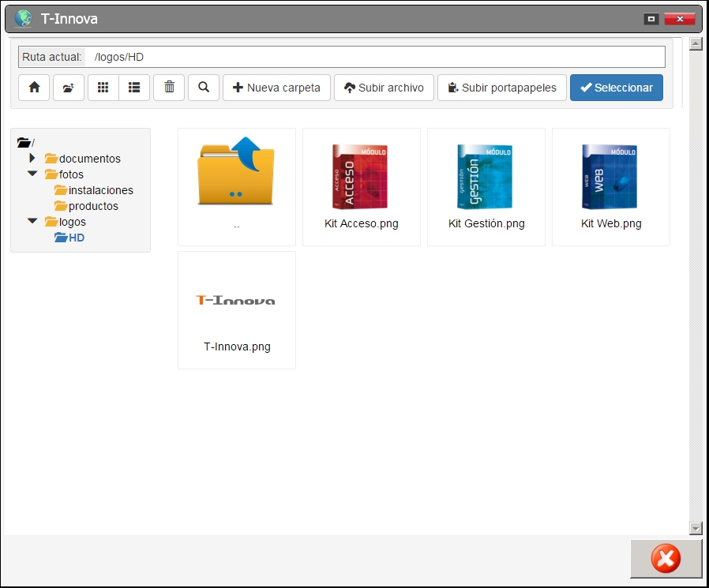
Task: Select Kit Web.png image
Action: [x=611, y=187]
